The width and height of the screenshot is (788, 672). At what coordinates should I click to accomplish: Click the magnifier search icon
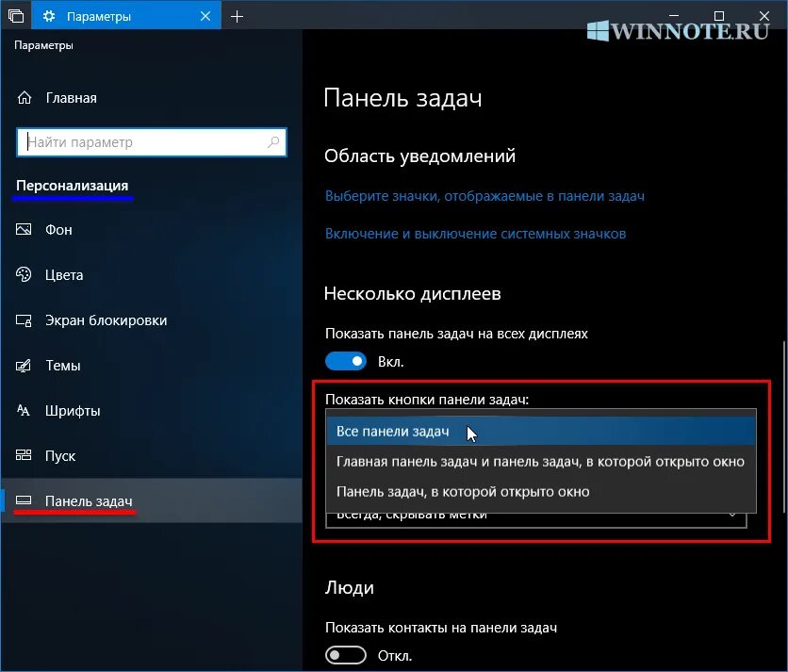pyautogui.click(x=273, y=142)
